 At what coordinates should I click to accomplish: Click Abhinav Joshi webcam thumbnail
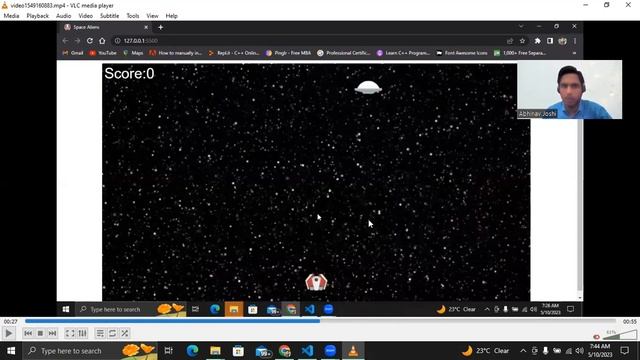point(570,90)
